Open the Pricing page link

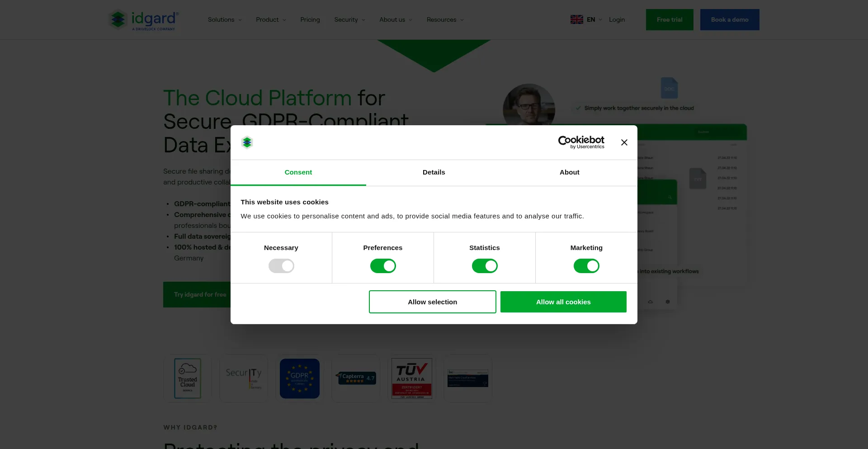(x=310, y=20)
